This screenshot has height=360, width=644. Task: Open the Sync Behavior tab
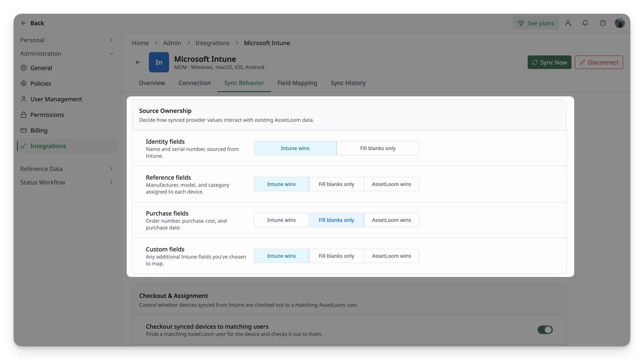point(244,83)
